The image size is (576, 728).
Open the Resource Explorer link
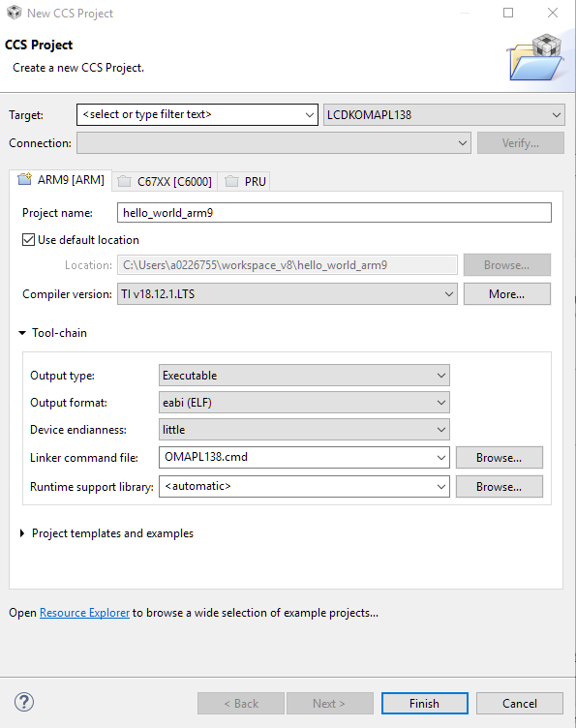(x=84, y=613)
